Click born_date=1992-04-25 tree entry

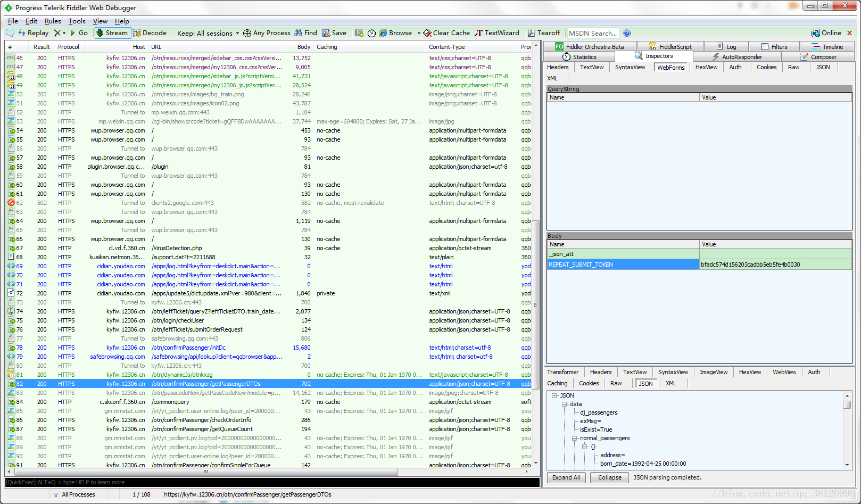point(643,464)
